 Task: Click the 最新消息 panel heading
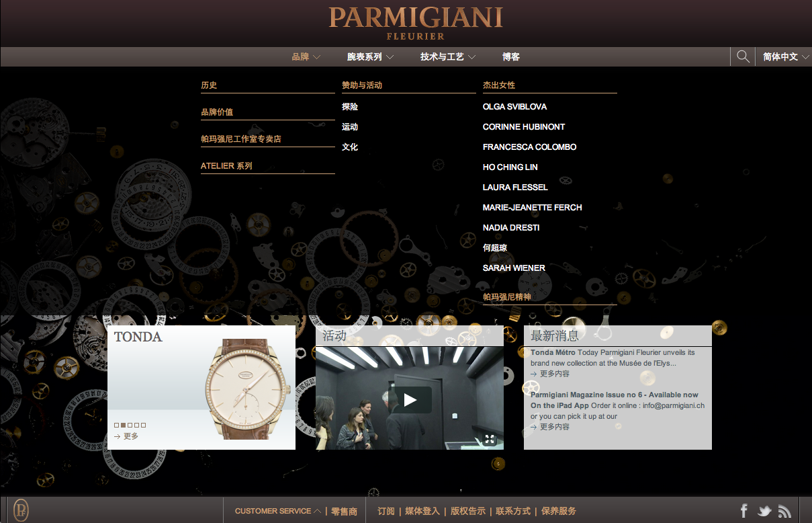click(x=555, y=335)
